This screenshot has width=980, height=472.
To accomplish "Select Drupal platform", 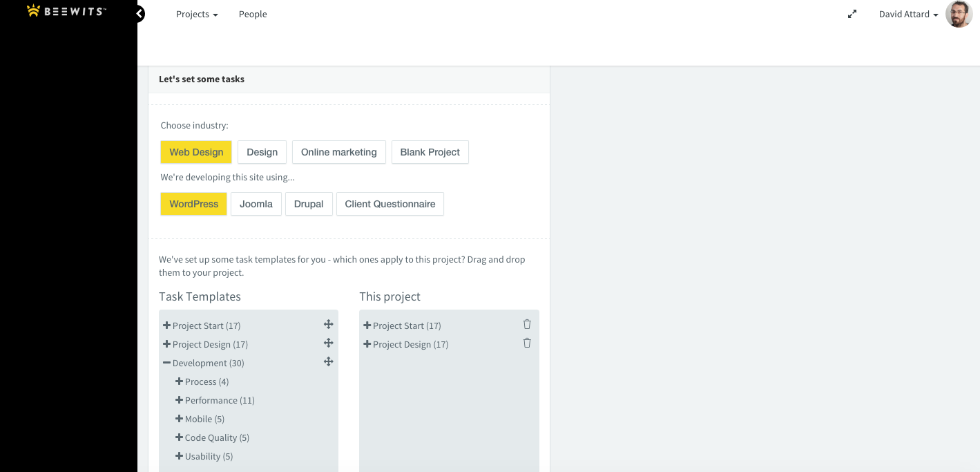I will 309,204.
